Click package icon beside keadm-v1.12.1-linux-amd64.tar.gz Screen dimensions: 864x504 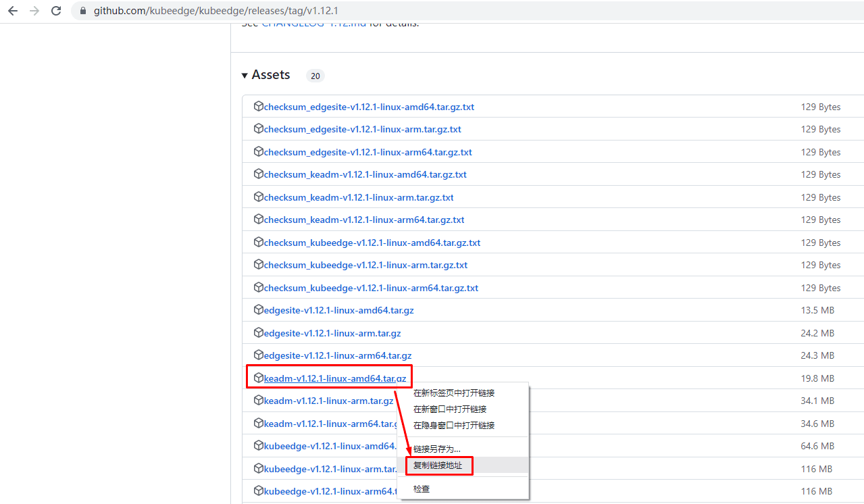[x=258, y=378]
